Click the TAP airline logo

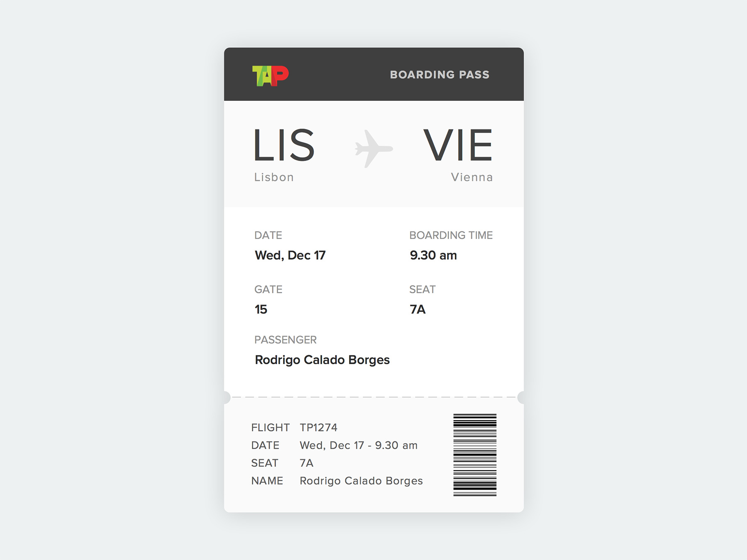[270, 75]
